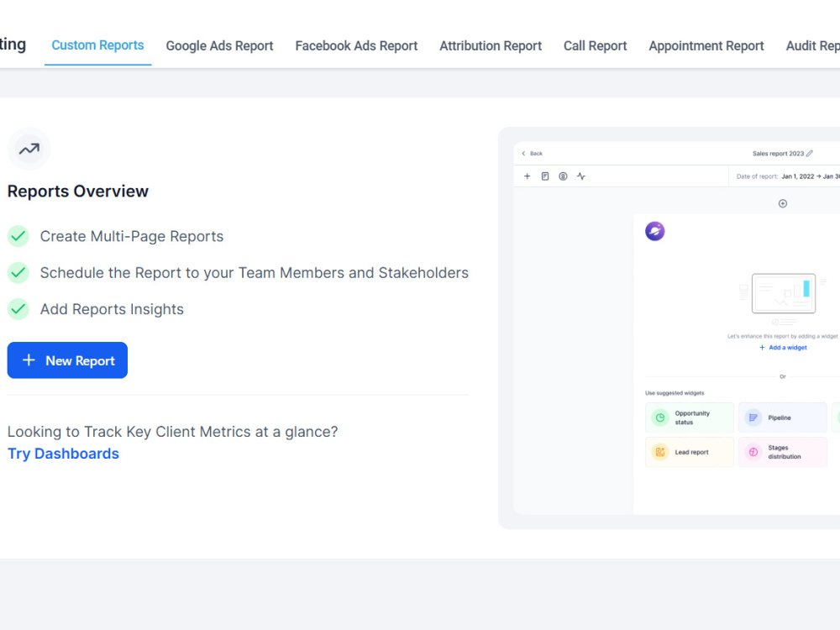Click checkmark beside Create Multi-Page Reports

(18, 236)
